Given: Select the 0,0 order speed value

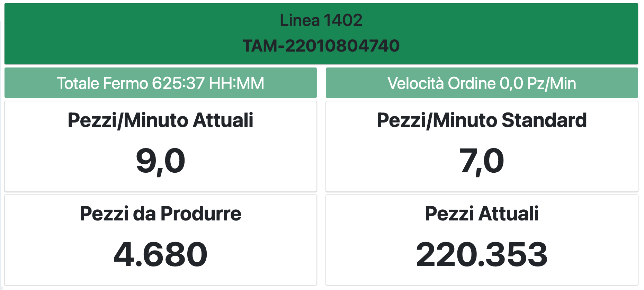Looking at the screenshot, I should click(511, 83).
